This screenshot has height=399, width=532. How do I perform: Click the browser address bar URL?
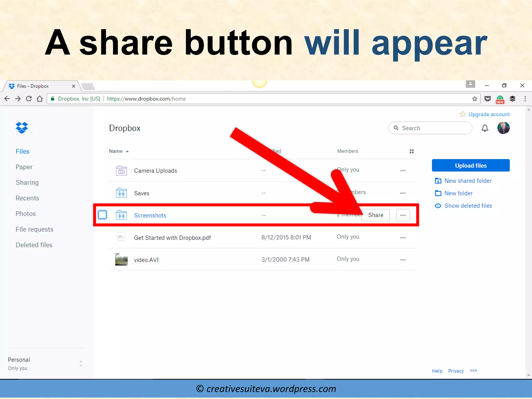click(x=146, y=99)
